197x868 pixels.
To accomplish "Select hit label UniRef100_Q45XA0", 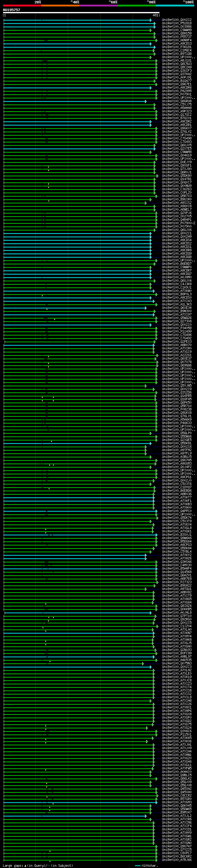I will 177,792.
